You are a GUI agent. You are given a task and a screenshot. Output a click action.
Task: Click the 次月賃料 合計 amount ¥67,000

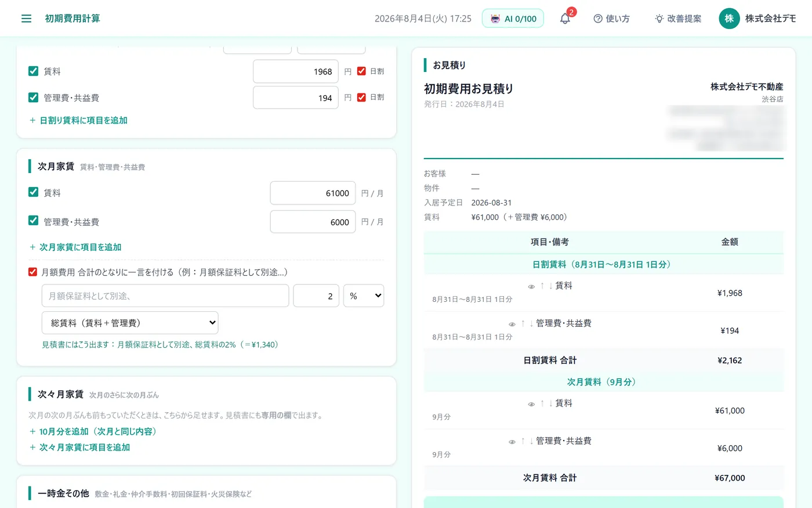tap(730, 478)
